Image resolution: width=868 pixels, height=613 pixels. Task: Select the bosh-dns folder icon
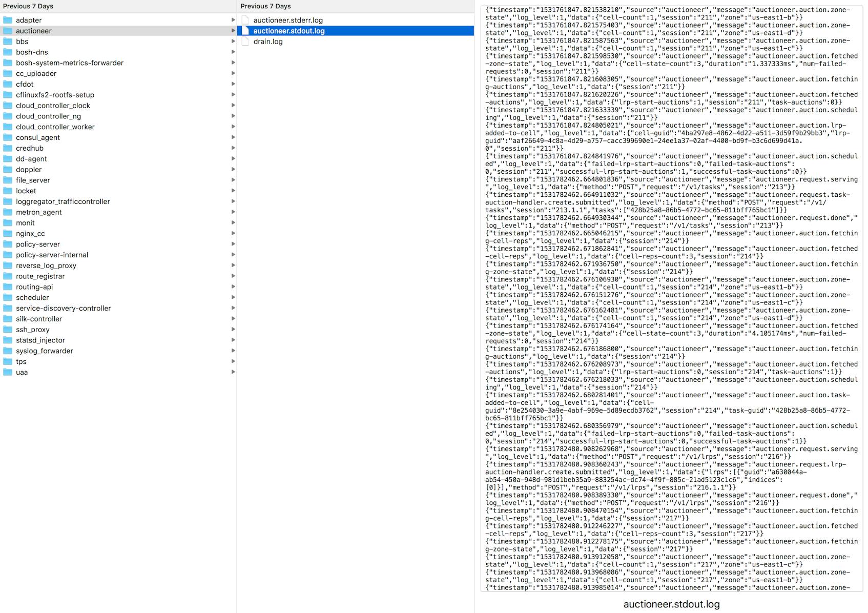[x=7, y=52]
